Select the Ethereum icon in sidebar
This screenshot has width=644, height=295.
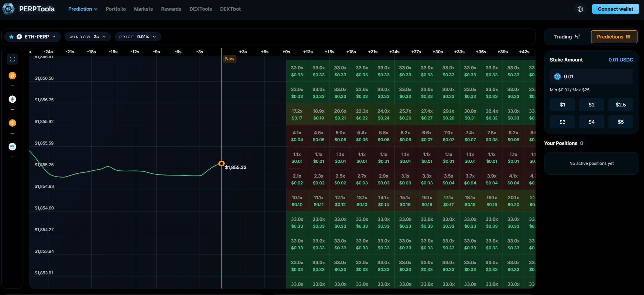pos(12,99)
